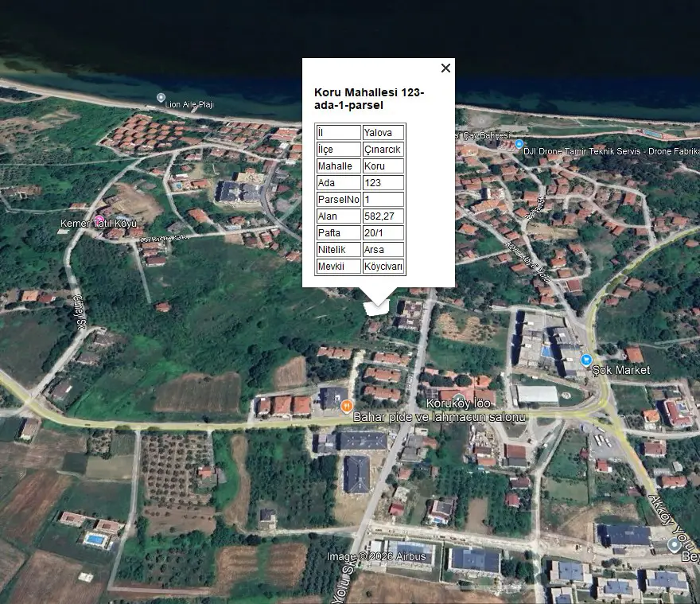Click the Şok Market shopping cart icon
Viewport: 700px width, 604px height.
[586, 360]
